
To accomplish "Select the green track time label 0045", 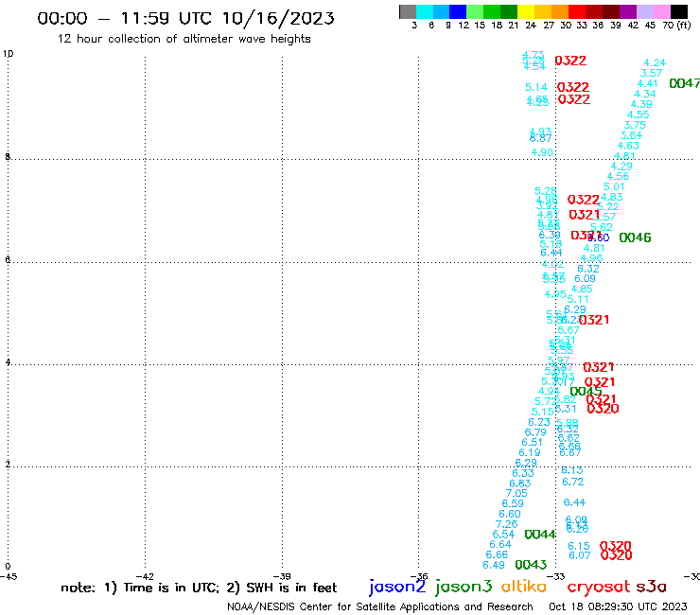I will tap(586, 392).
